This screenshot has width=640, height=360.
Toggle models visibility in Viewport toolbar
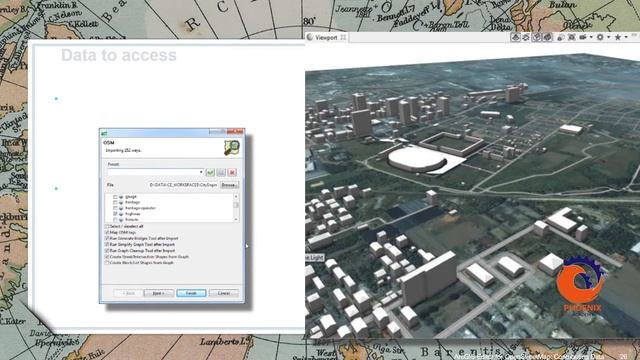[547, 37]
